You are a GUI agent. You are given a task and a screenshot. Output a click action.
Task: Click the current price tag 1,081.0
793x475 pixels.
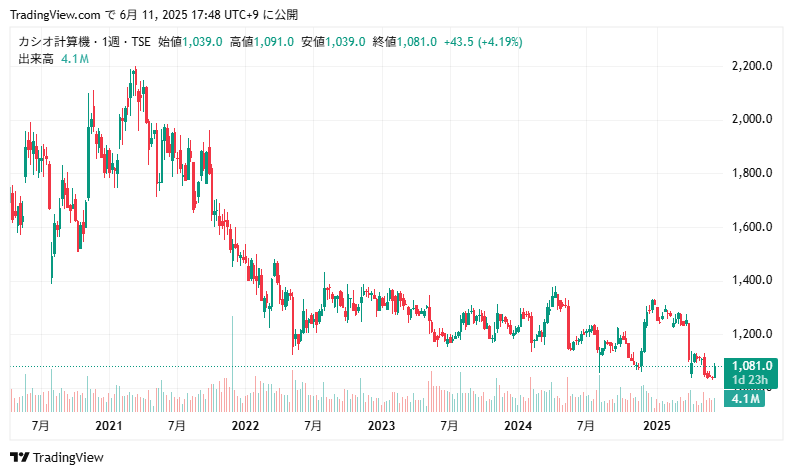751,372
